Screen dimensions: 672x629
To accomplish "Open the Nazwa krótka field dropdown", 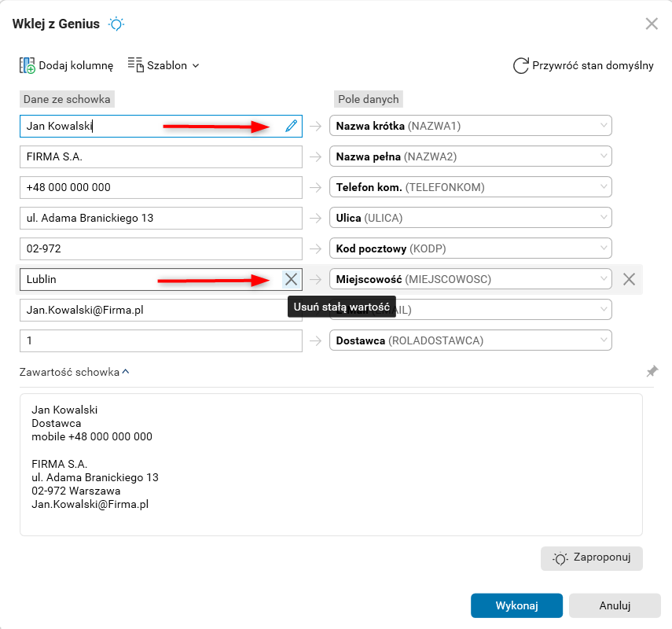I will click(604, 126).
